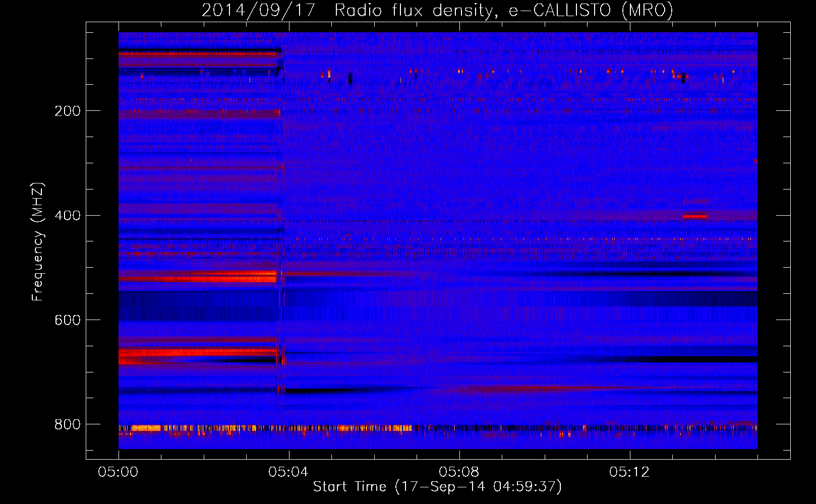This screenshot has width=816, height=504.
Task: Click the 05:04 time tick label
Action: coord(288,472)
